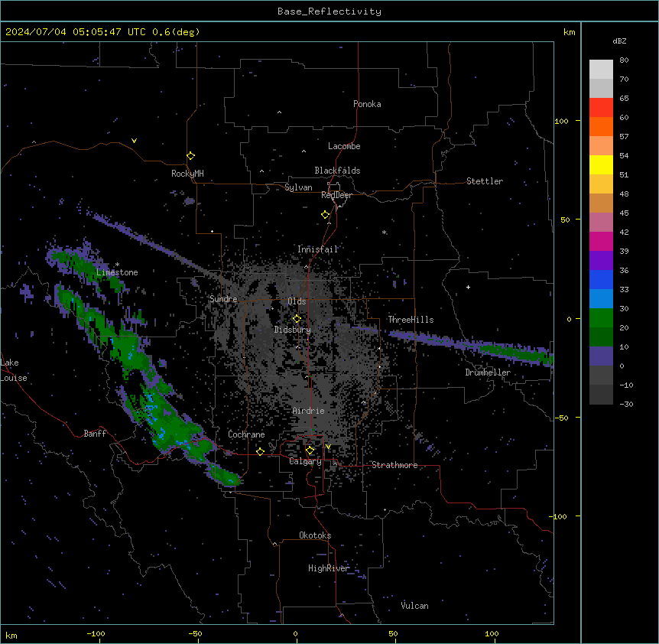Select the green 20-30 dBZ legend swatch

pos(601,318)
